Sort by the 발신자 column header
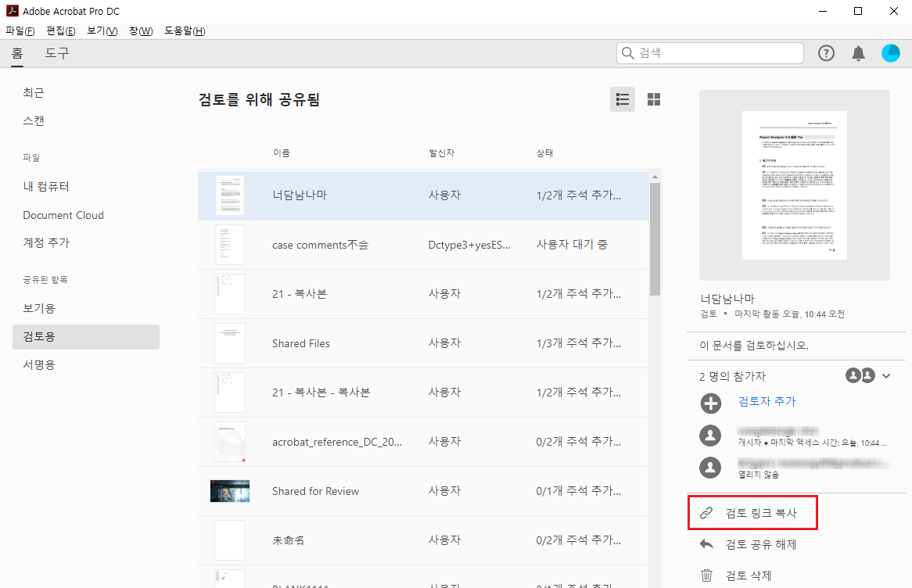The width and height of the screenshot is (912, 588). click(441, 153)
